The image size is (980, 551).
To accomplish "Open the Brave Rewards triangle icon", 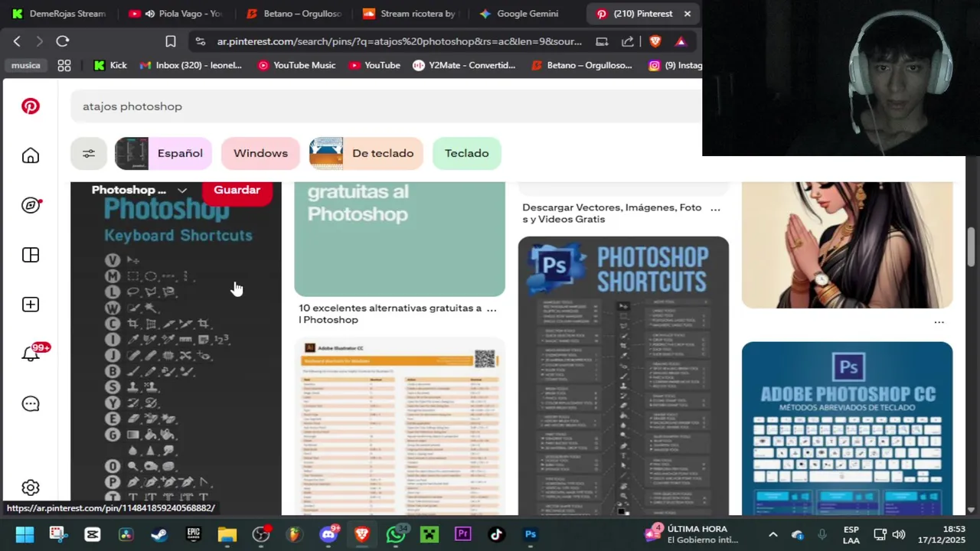I will click(x=681, y=41).
